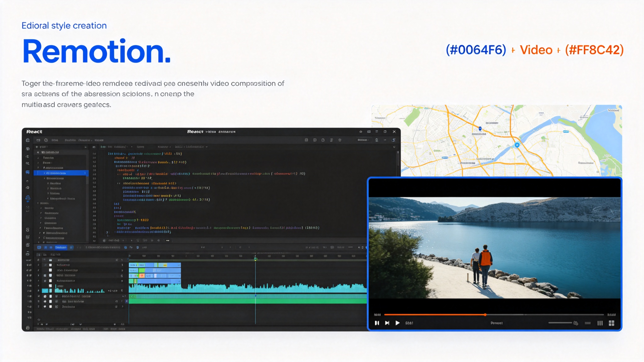This screenshot has width=644, height=362.
Task: Click the first blue rounded icon in timeline toolbar
Action: tap(39, 248)
